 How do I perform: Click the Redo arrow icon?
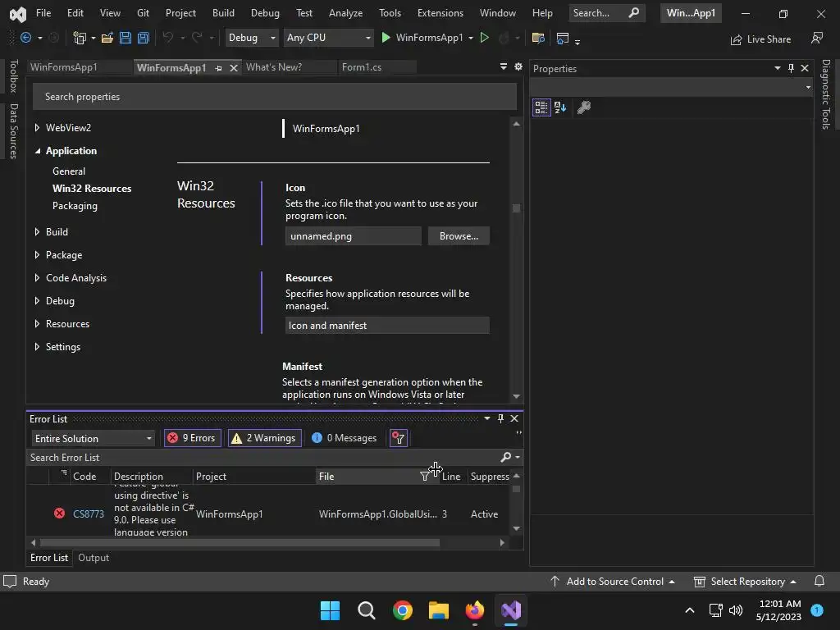(197, 38)
